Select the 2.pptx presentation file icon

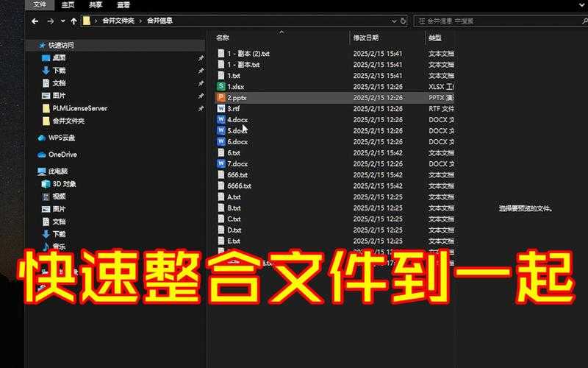click(x=220, y=97)
